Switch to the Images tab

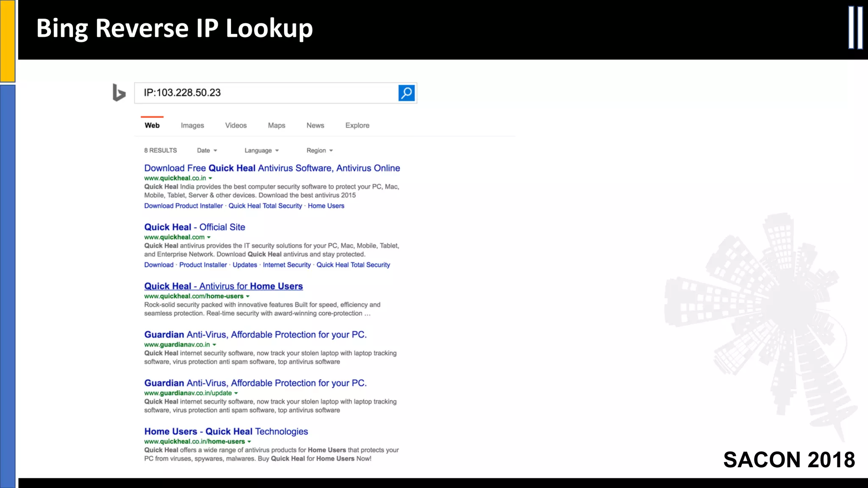(x=192, y=125)
